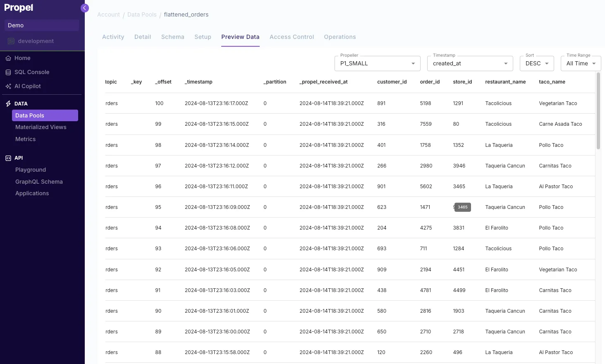Screen dimensions: 605x364
Task: Click the _timestamp column header
Action: [x=198, y=82]
